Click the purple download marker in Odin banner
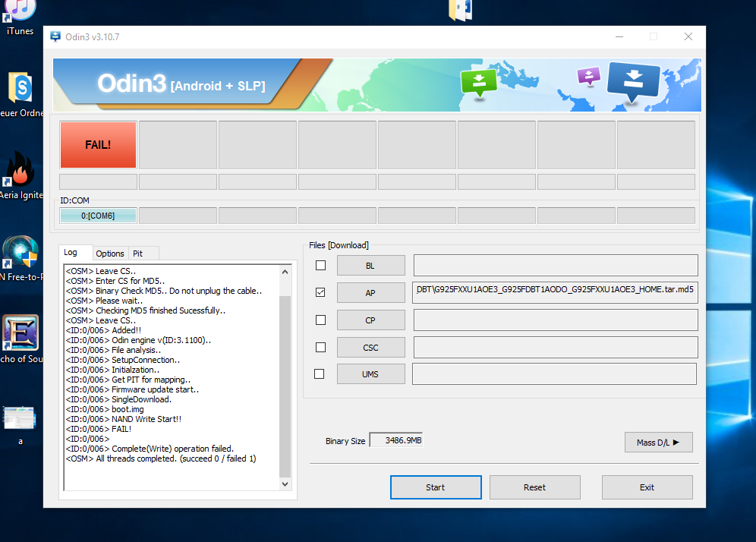The height and width of the screenshot is (542, 756). point(589,76)
